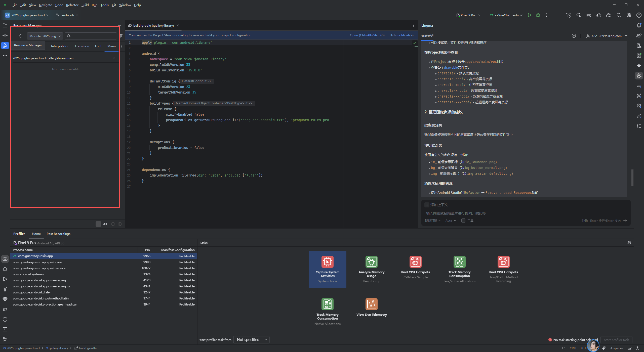The height and width of the screenshot is (352, 644).
Task: Click the green Run app button
Action: pos(530,15)
